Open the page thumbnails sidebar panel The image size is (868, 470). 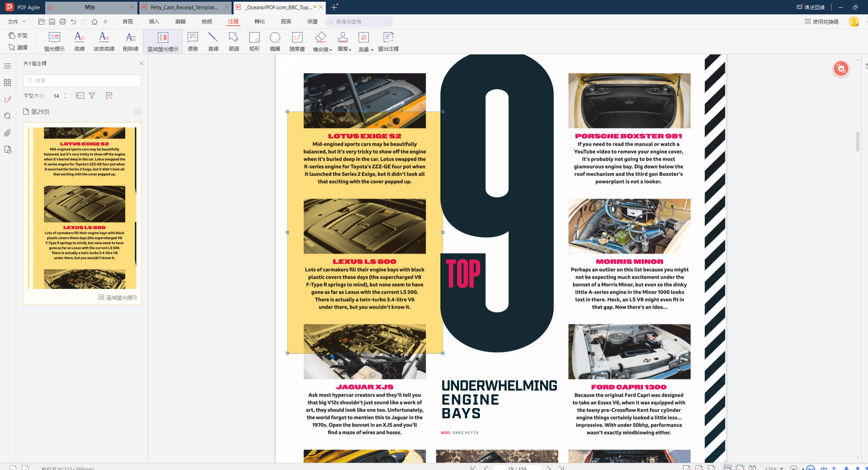[8, 82]
